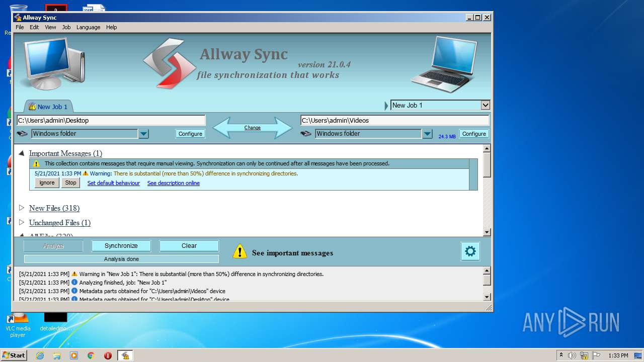
Task: Click the log panel scrollbar down arrow
Action: pyautogui.click(x=487, y=297)
